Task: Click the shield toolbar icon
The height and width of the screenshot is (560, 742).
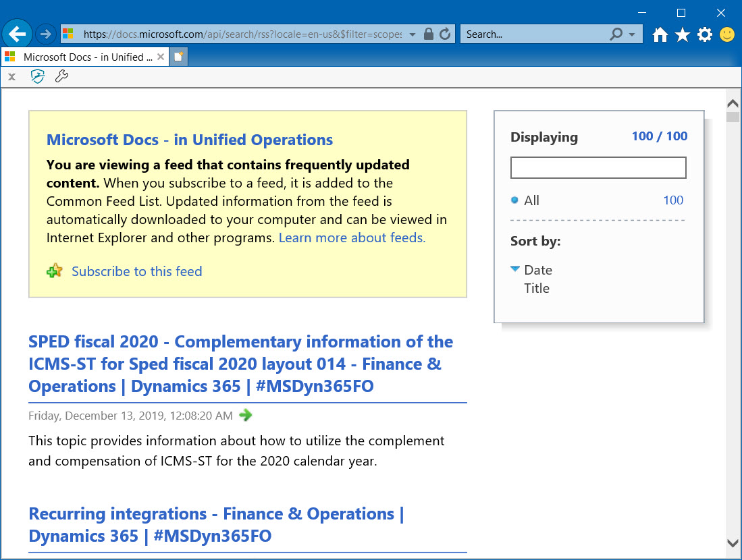Action: 37,76
